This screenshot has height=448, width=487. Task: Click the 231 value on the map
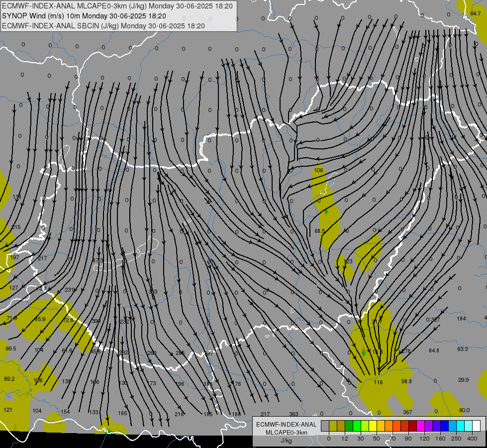(x=69, y=290)
